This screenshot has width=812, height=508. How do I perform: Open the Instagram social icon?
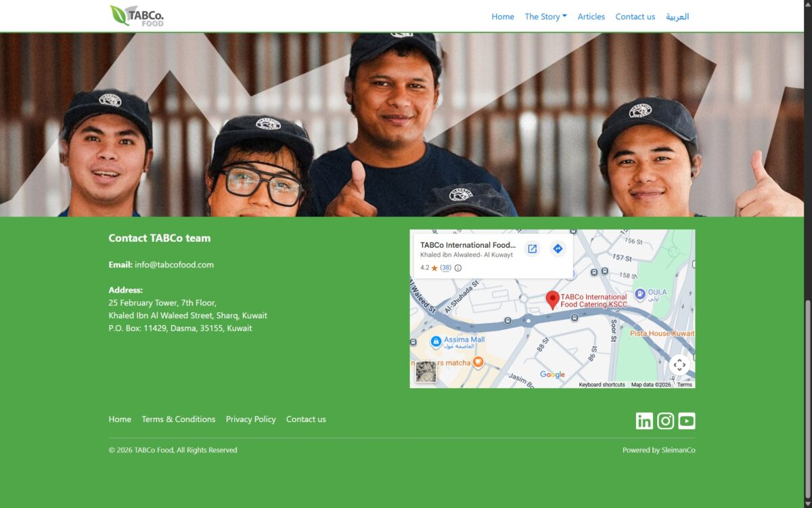(x=666, y=421)
